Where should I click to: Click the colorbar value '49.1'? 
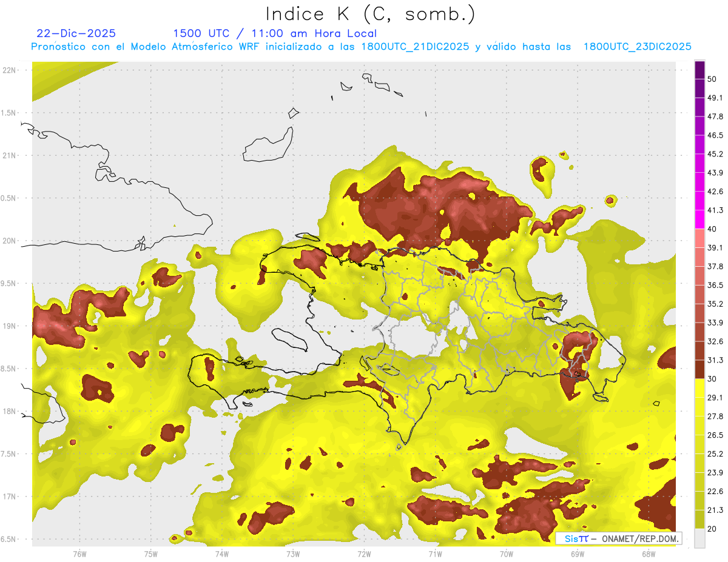pos(715,98)
